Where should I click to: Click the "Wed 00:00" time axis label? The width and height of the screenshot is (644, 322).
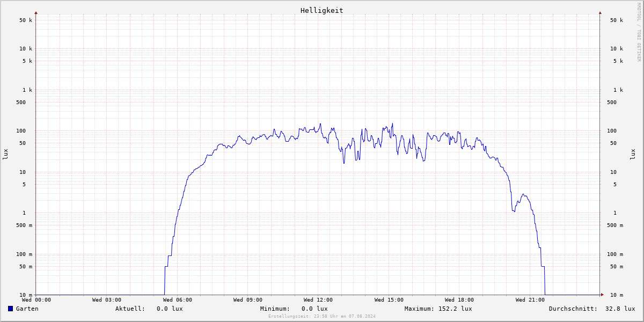point(36,300)
